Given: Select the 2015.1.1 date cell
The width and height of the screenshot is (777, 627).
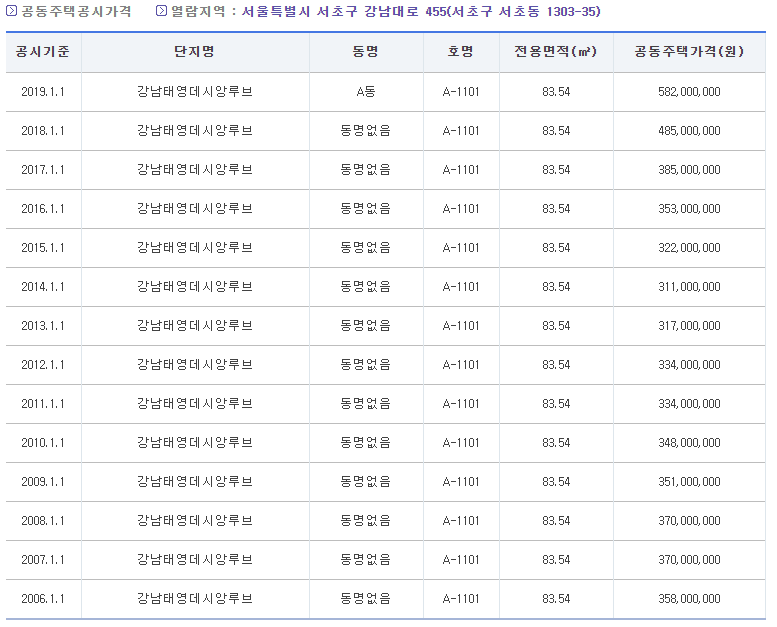Looking at the screenshot, I should coord(43,248).
